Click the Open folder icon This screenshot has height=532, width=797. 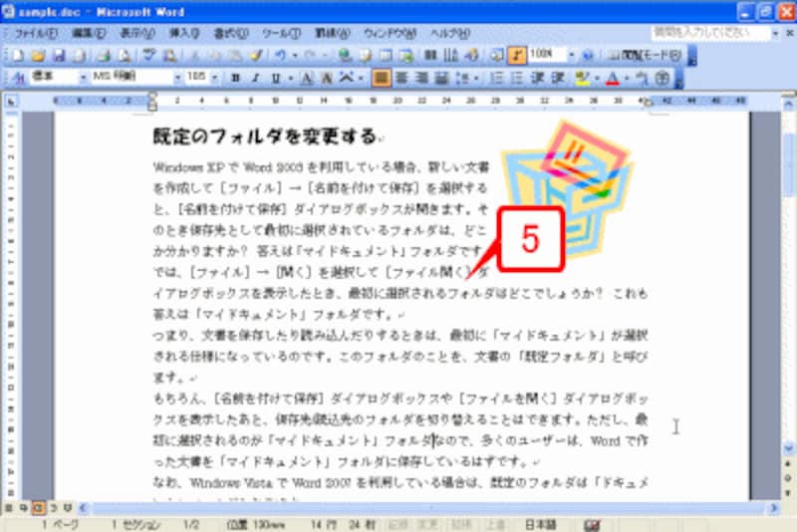[x=39, y=55]
